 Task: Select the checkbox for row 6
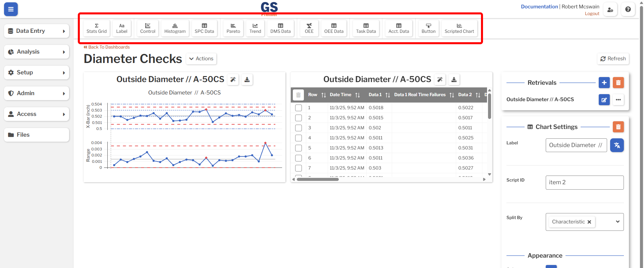299,158
